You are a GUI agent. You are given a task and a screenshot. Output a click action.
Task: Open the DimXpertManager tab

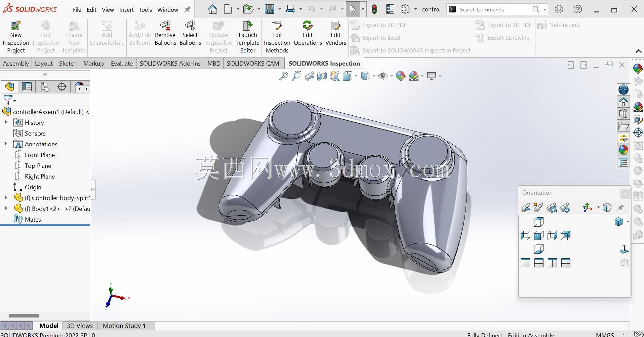click(x=62, y=87)
